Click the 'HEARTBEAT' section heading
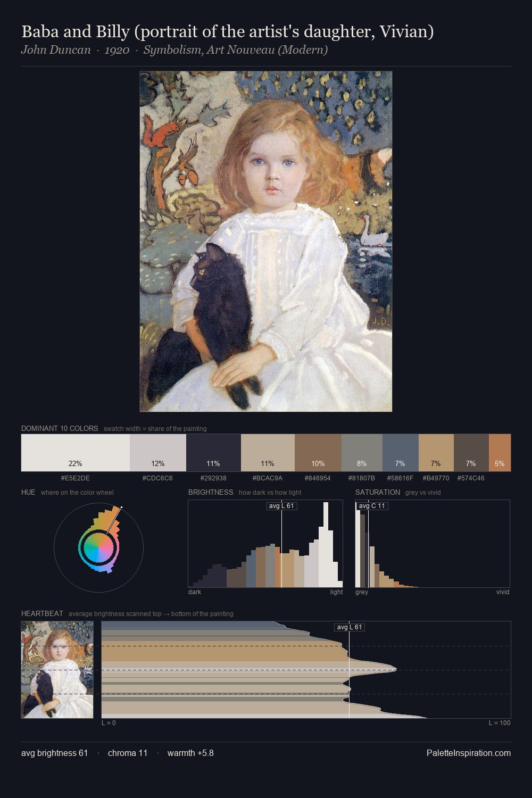 coord(42,613)
